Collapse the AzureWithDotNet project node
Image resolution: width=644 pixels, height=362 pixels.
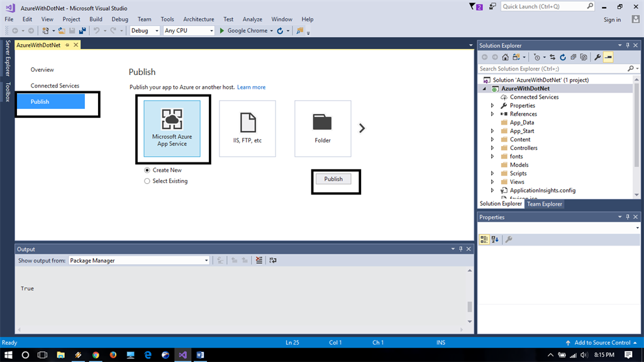484,88
